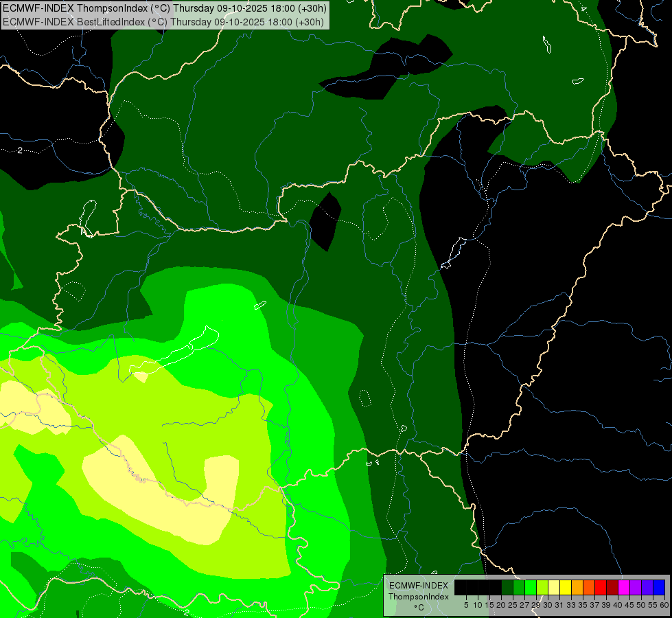This screenshot has height=618, width=672.
Task: Pick the magenta legend swatch
Action: click(624, 587)
